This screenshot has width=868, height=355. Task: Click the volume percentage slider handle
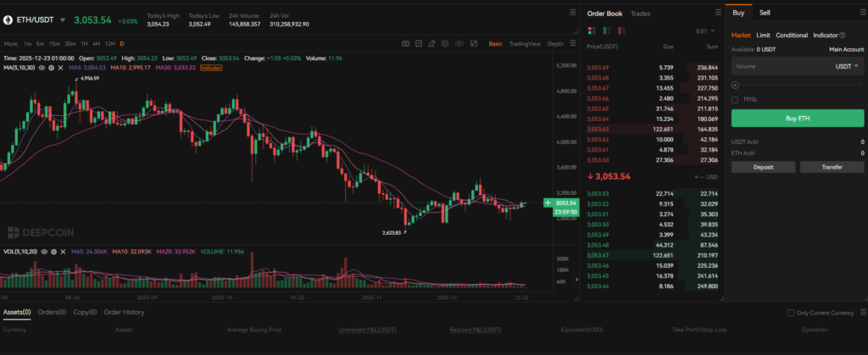click(x=735, y=86)
